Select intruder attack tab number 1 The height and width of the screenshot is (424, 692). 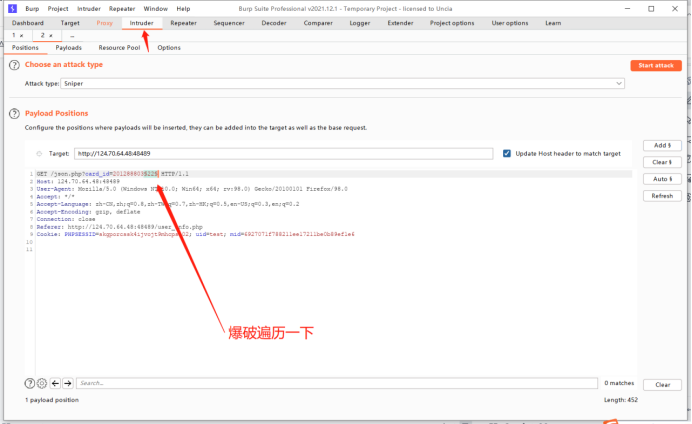coord(14,35)
